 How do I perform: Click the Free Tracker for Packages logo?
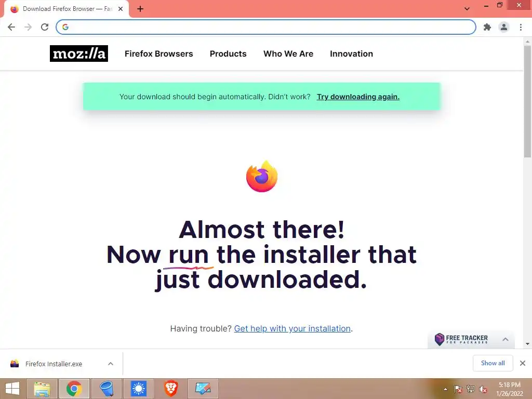(461, 339)
